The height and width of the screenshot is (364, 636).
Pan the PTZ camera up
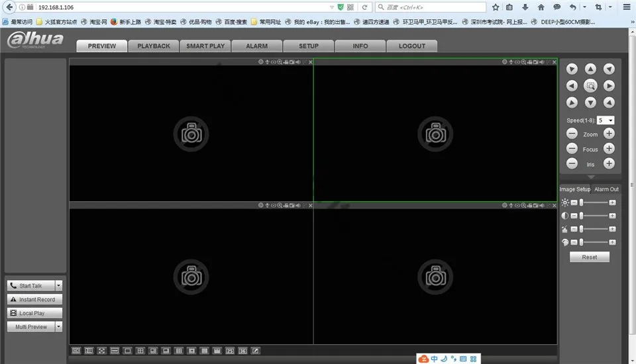click(x=590, y=69)
